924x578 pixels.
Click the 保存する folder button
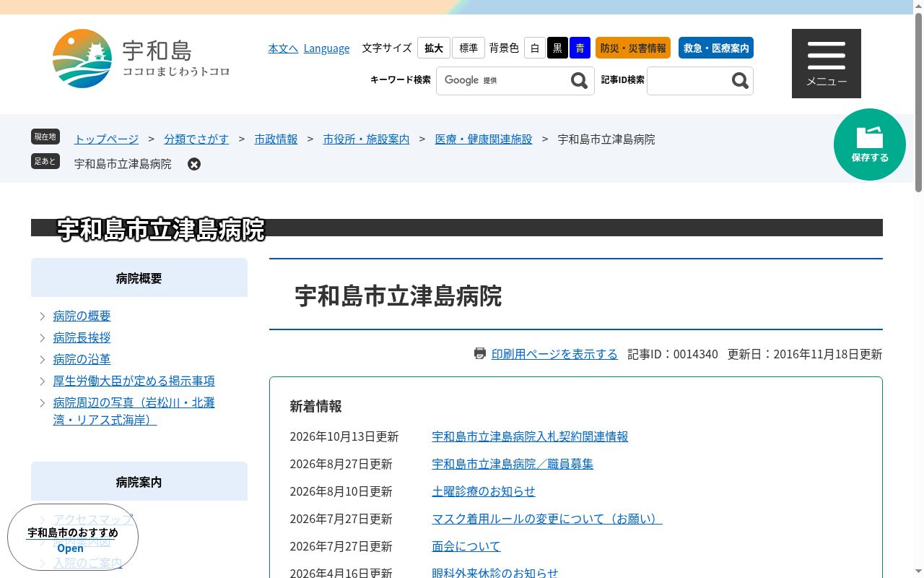tap(870, 144)
